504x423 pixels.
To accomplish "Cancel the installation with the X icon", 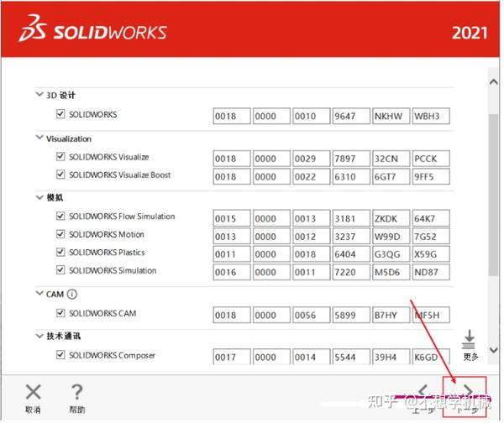I will pyautogui.click(x=34, y=392).
